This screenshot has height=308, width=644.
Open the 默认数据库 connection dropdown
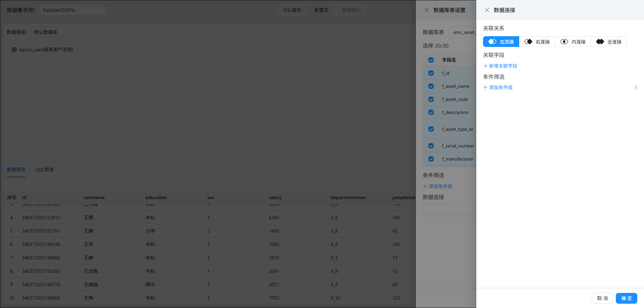click(x=97, y=32)
